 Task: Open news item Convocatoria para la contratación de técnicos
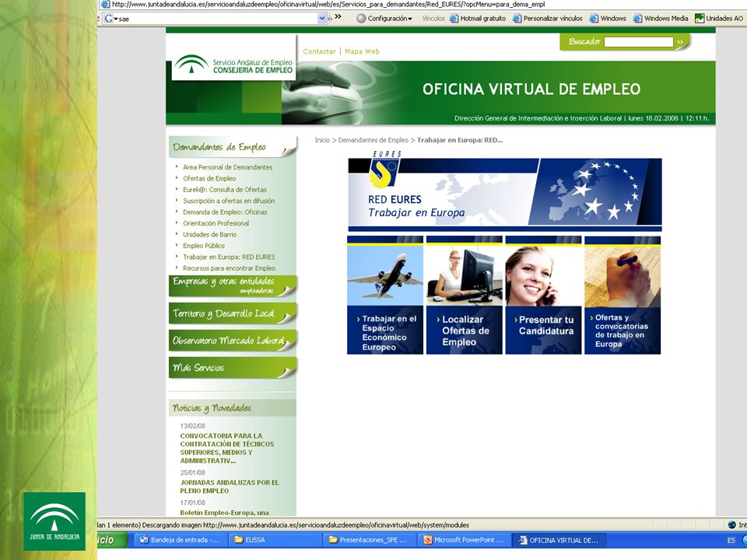(226, 448)
